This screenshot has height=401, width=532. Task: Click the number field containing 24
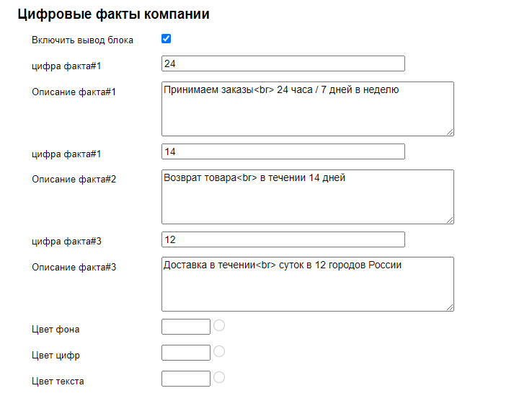(x=283, y=64)
